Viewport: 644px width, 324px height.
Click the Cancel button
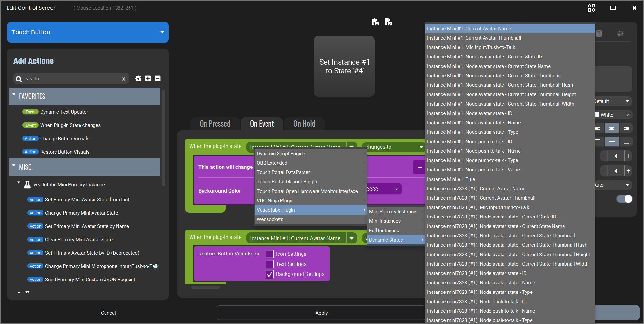coord(108,313)
